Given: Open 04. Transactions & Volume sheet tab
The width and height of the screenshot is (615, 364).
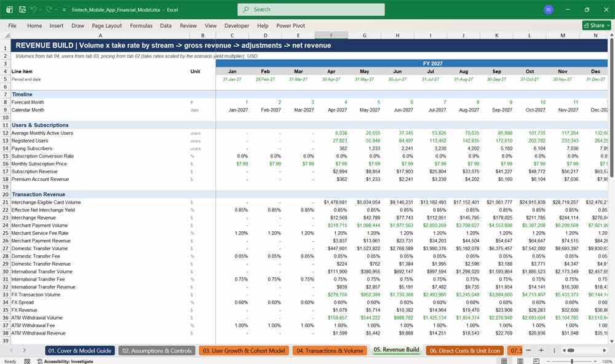Looking at the screenshot, I should [x=330, y=350].
